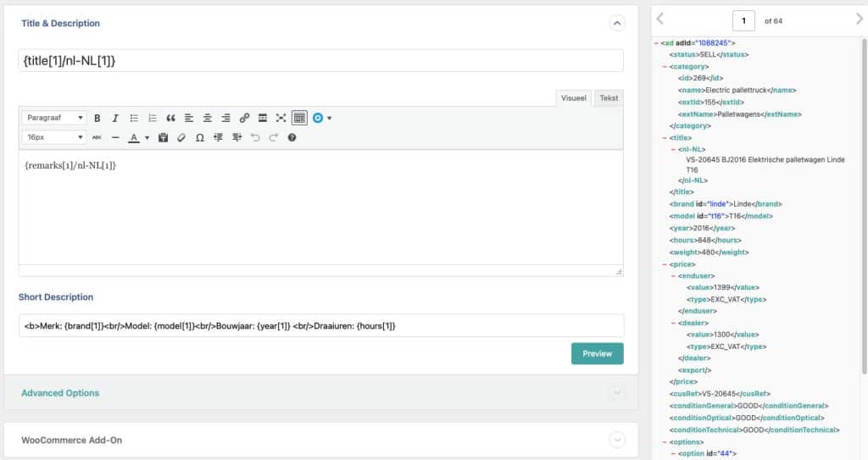Redo the editor change
The height and width of the screenshot is (460, 868).
click(274, 137)
